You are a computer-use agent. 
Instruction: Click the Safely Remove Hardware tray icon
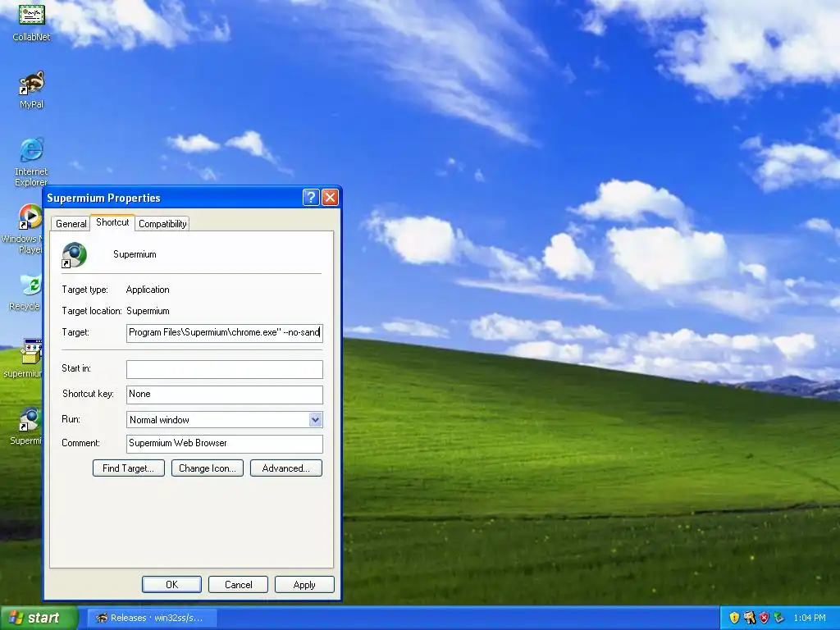pos(778,618)
